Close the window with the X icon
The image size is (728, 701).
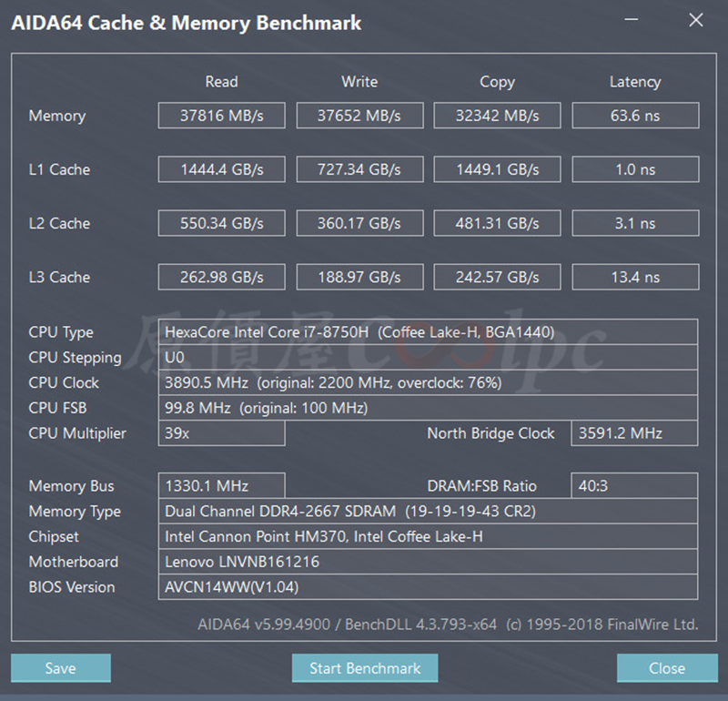[x=696, y=20]
